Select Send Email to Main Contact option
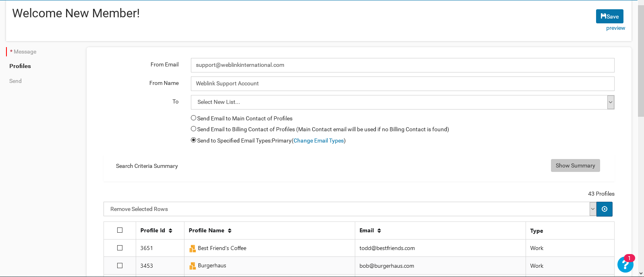Image resolution: width=644 pixels, height=277 pixels. (x=194, y=118)
